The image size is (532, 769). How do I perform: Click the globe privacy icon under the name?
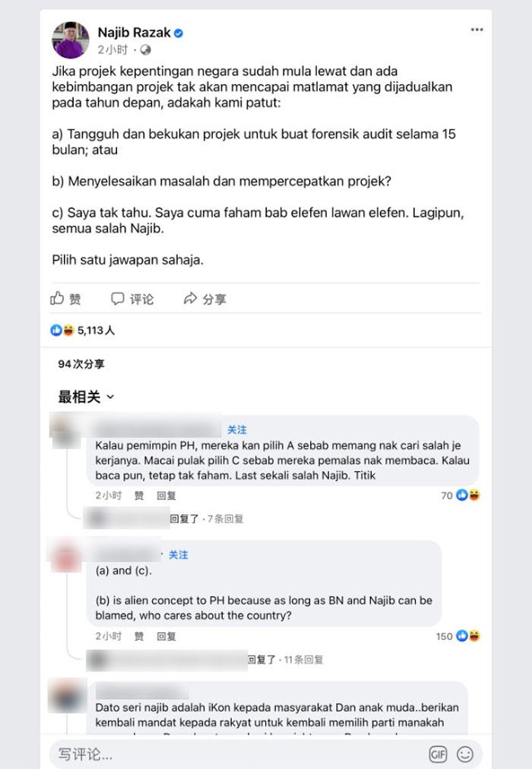point(146,49)
